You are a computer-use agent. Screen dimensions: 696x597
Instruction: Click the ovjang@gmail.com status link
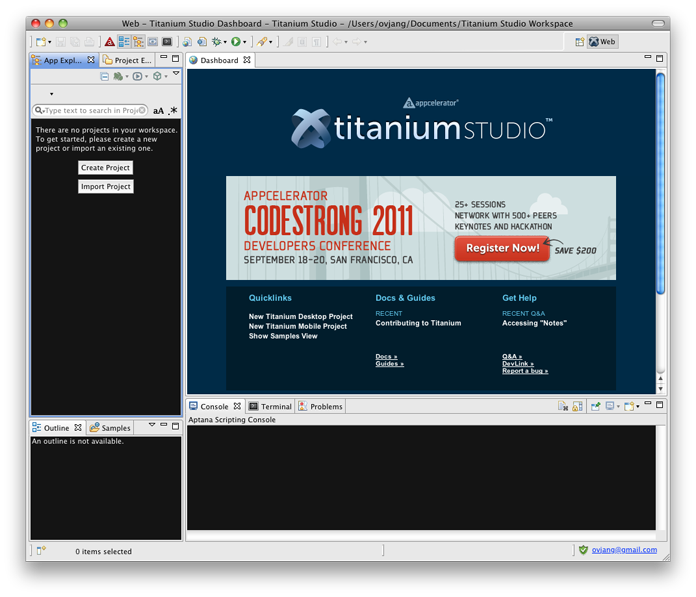pyautogui.click(x=624, y=550)
